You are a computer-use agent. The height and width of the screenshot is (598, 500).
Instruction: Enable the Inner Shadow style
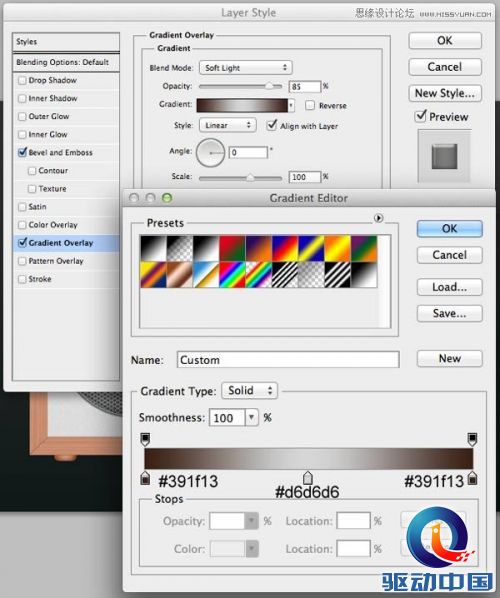pos(22,98)
